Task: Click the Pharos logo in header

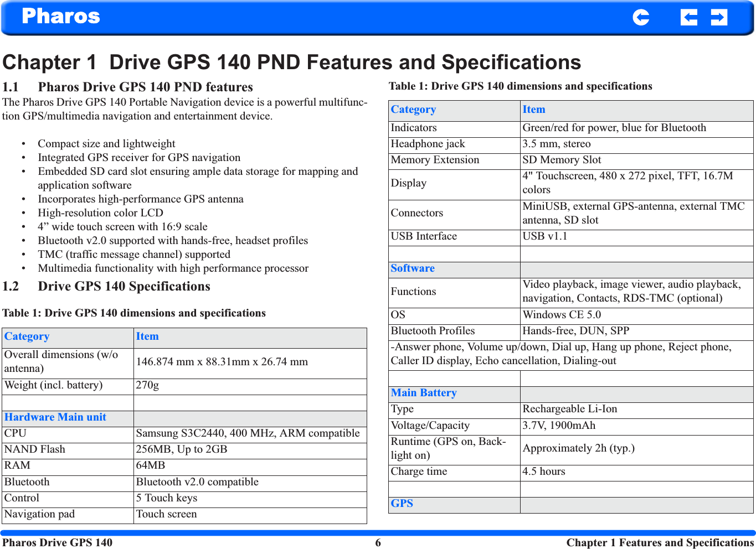Action: click(61, 17)
